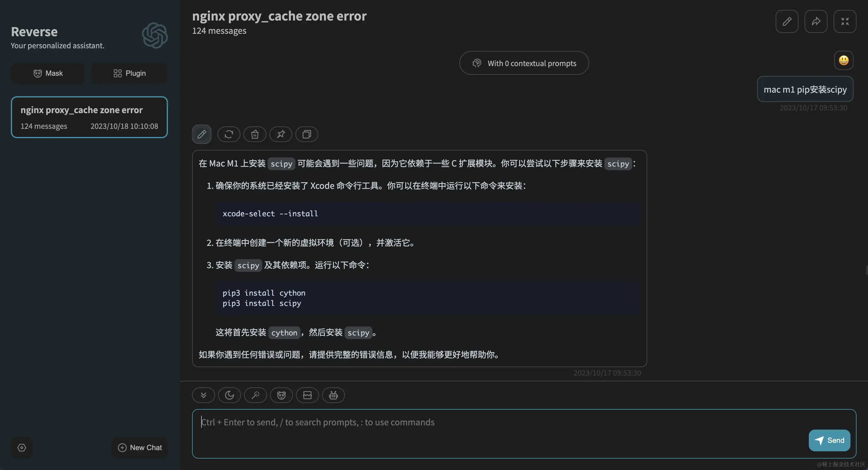Toggle dark theme with moon icon
The height and width of the screenshot is (470, 868).
coord(230,395)
